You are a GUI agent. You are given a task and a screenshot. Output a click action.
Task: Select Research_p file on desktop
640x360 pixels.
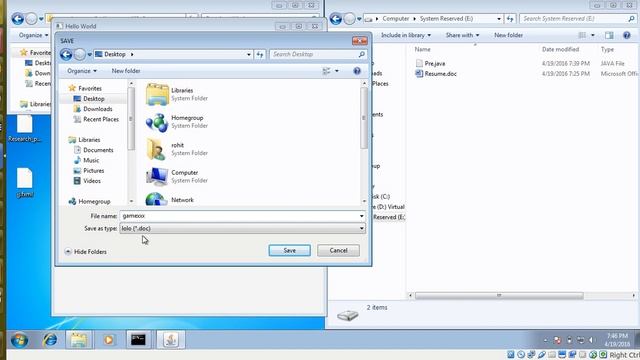[24, 129]
